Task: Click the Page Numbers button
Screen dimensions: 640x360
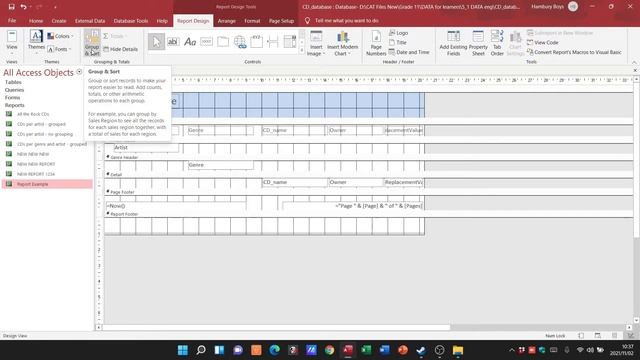Action: [x=376, y=44]
